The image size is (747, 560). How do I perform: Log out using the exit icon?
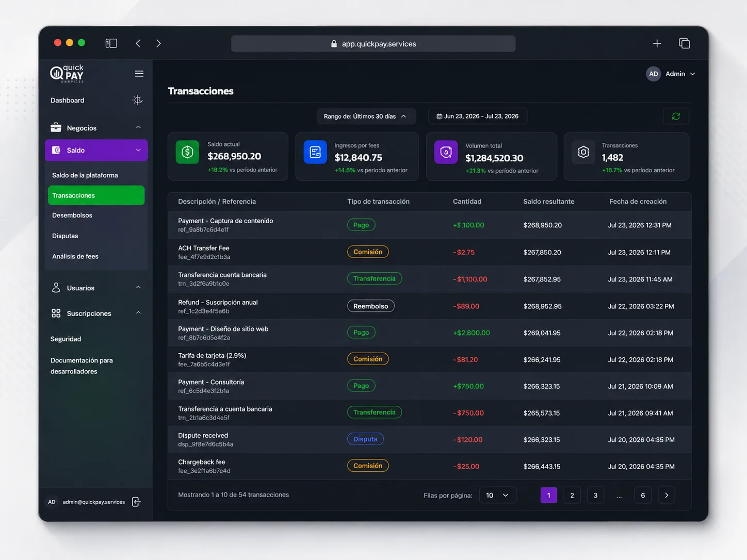point(136,502)
